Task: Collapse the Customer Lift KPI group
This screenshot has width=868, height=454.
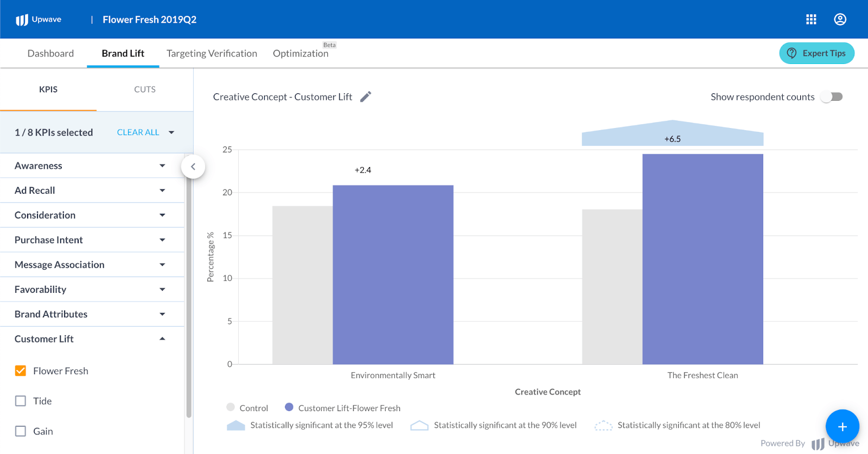Action: 92,339
